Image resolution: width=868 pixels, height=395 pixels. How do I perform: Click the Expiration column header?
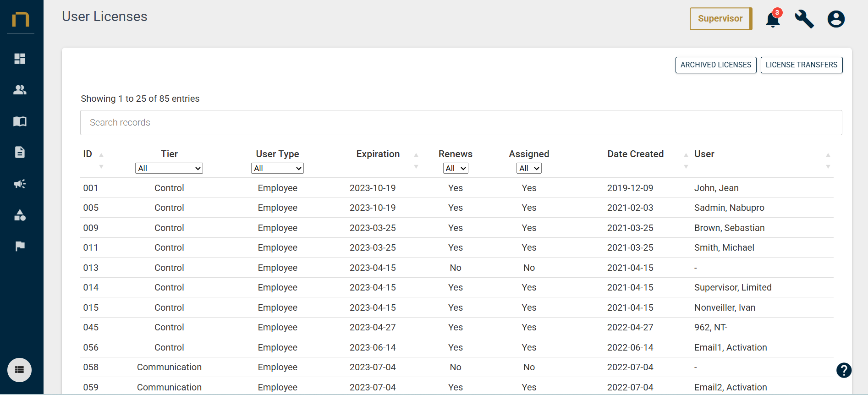pyautogui.click(x=378, y=154)
